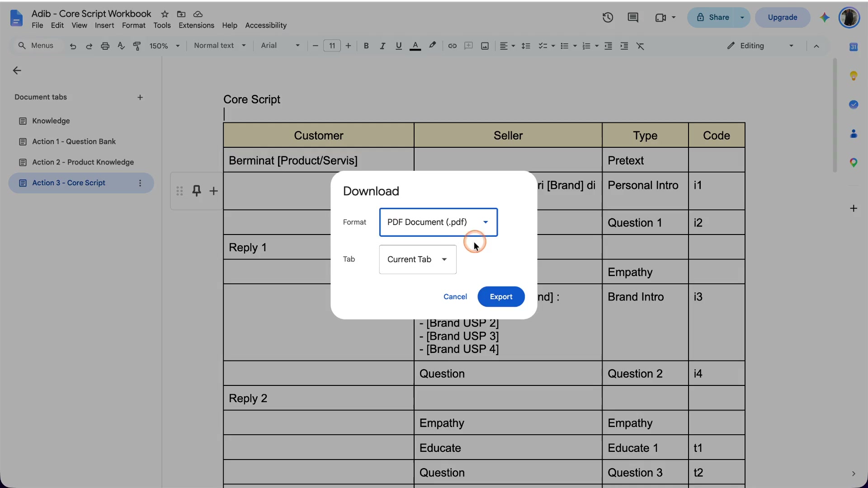Open the Arial font dropdown
The image size is (868, 488).
pos(280,46)
